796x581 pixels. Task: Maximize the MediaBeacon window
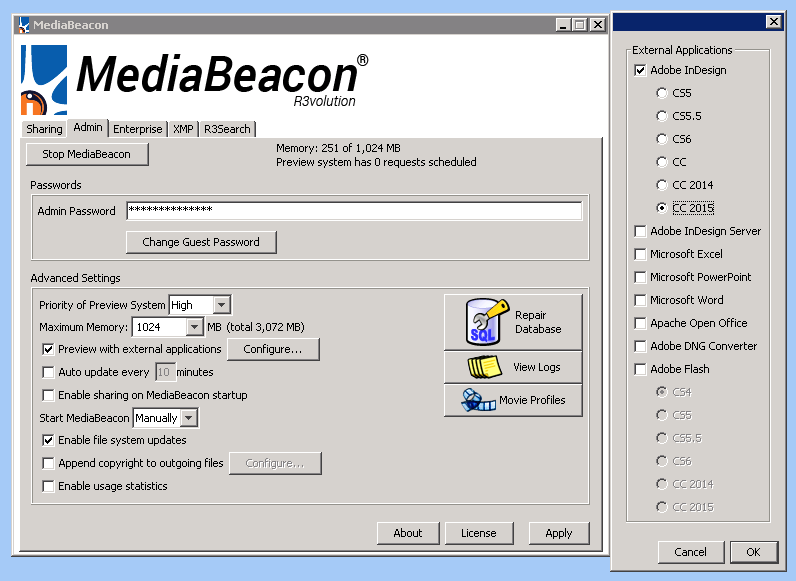point(579,24)
